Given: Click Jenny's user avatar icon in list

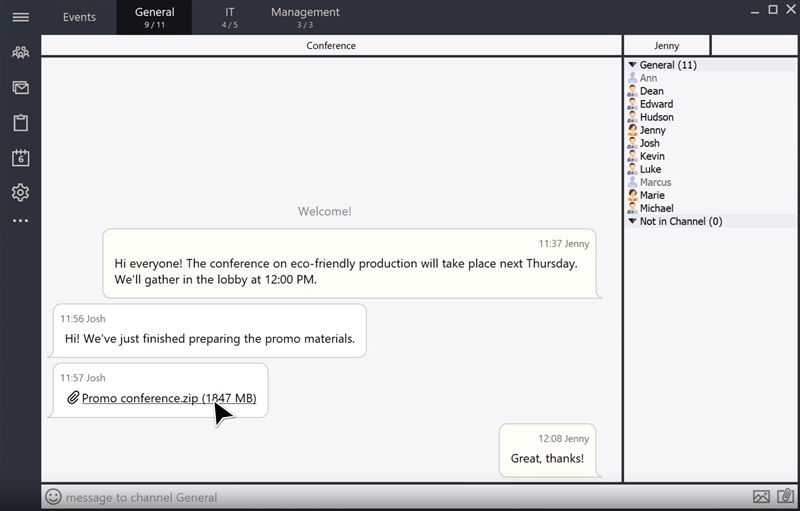Looking at the screenshot, I should (632, 130).
